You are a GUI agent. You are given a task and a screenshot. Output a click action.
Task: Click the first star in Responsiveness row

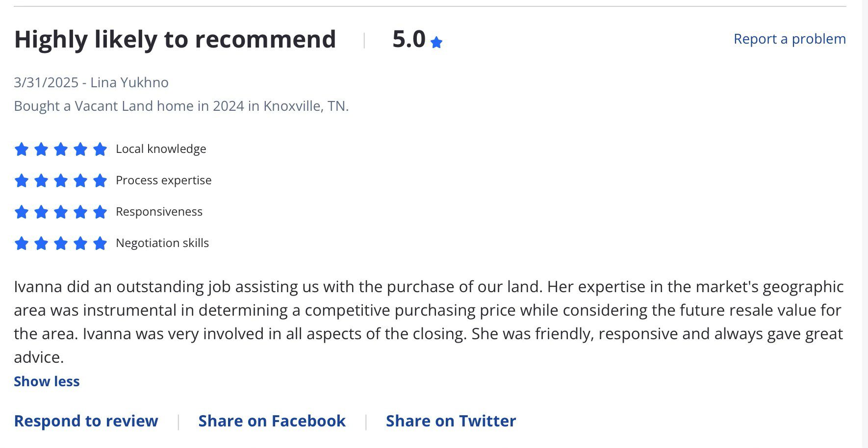click(22, 212)
